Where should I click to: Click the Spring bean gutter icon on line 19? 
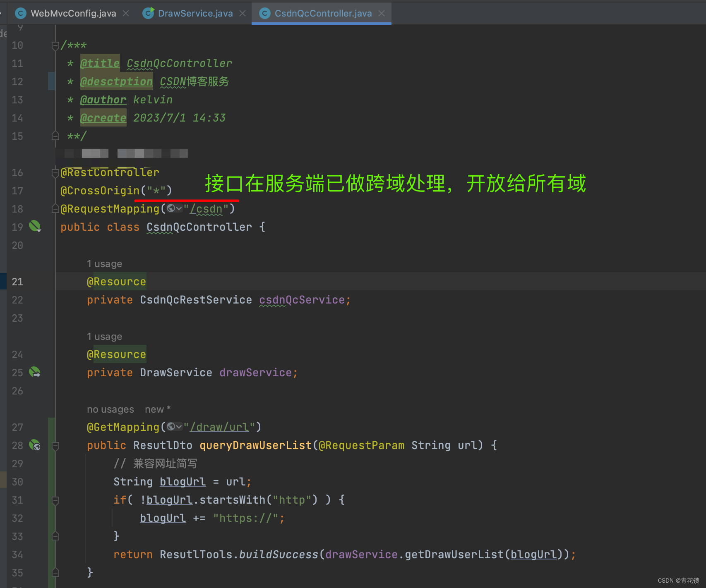[35, 226]
